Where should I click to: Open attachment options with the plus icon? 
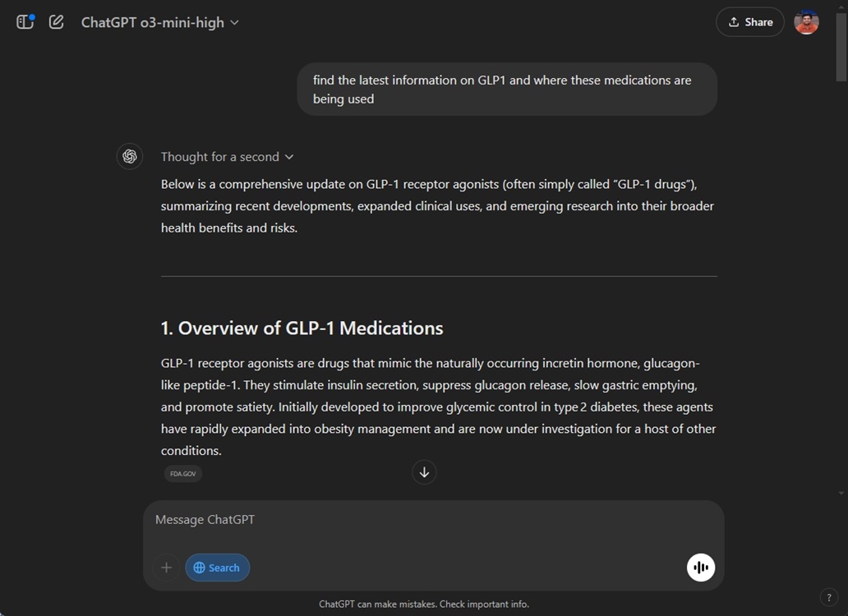click(165, 567)
